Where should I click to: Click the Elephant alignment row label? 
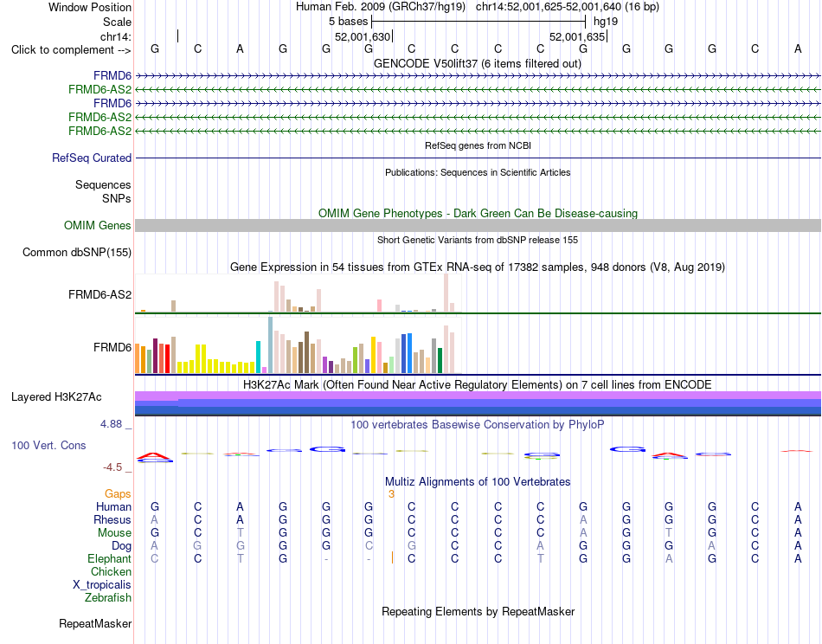pyautogui.click(x=109, y=559)
